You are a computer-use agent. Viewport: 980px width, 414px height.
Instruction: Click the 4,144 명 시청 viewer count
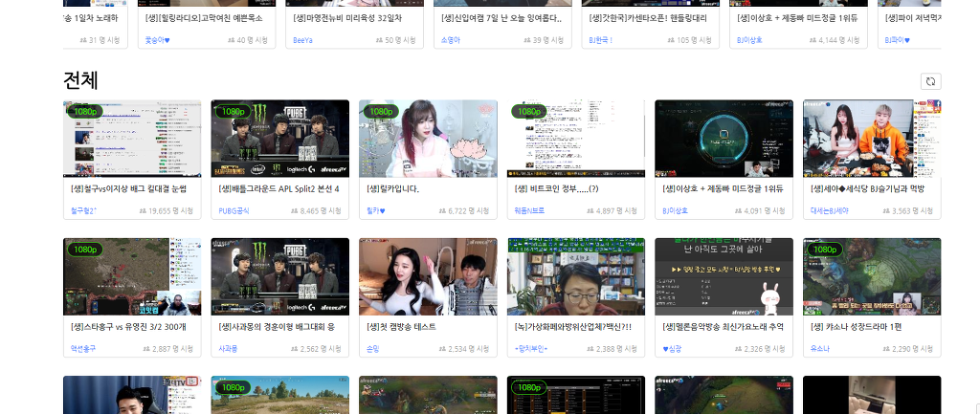pos(835,40)
